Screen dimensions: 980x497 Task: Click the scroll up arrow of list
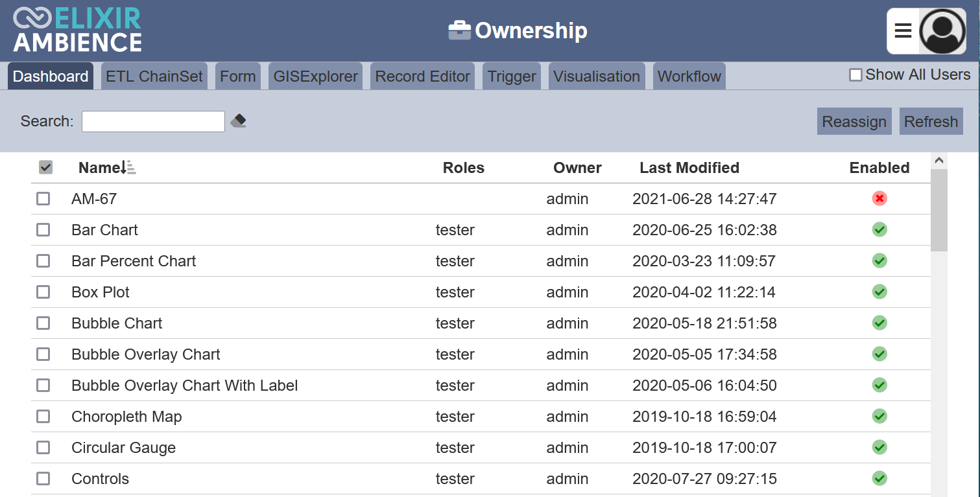[938, 161]
